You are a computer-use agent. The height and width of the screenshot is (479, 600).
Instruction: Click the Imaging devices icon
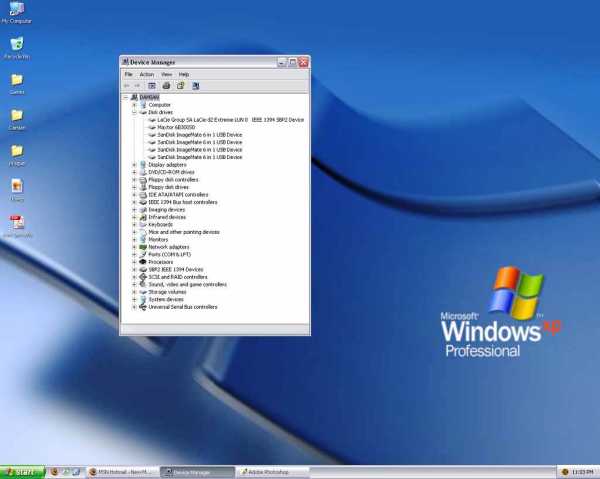[x=143, y=210]
